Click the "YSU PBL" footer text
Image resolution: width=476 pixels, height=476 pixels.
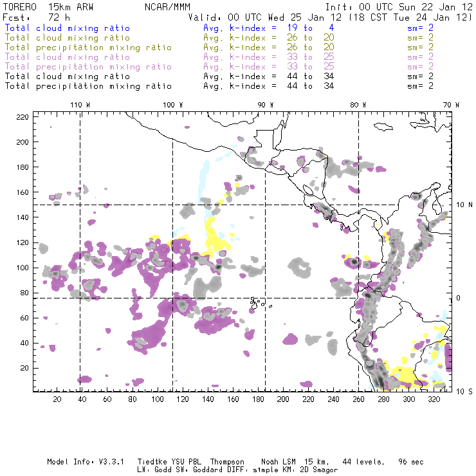pos(186,462)
